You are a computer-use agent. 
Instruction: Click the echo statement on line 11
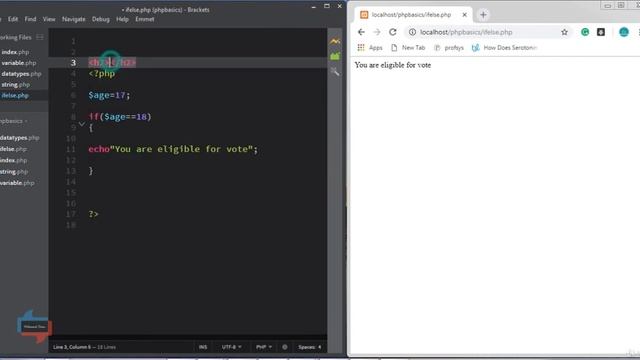tap(173, 149)
